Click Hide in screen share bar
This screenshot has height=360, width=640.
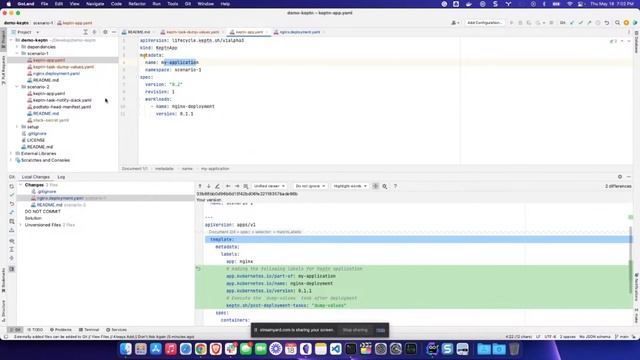click(380, 330)
